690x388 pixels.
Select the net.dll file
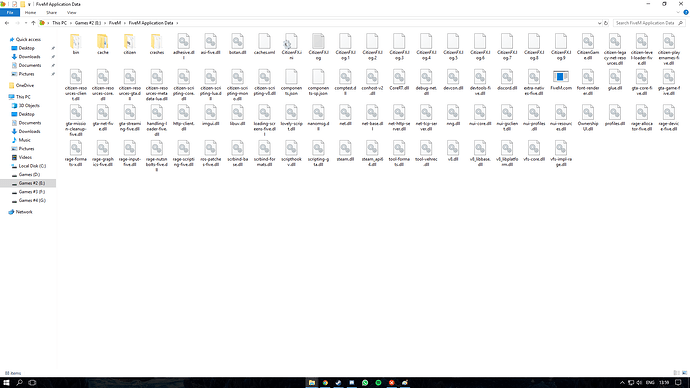click(345, 116)
